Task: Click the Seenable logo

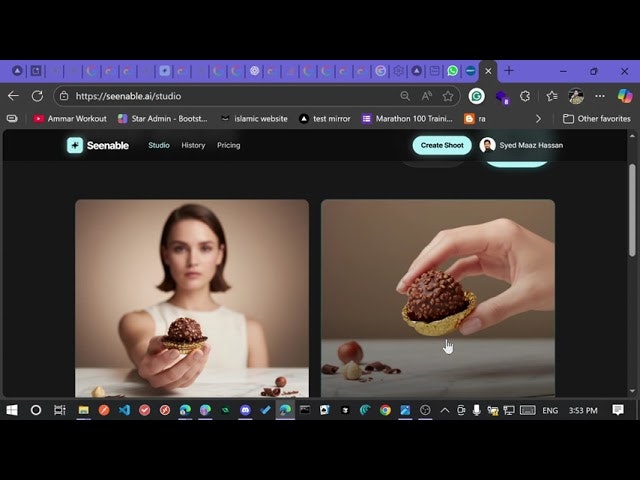Action: click(98, 145)
